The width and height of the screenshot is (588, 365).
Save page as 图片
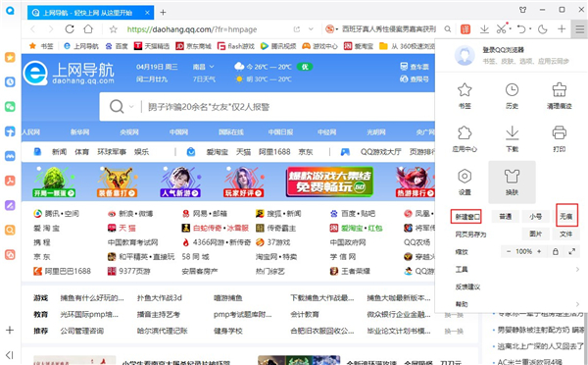click(535, 234)
